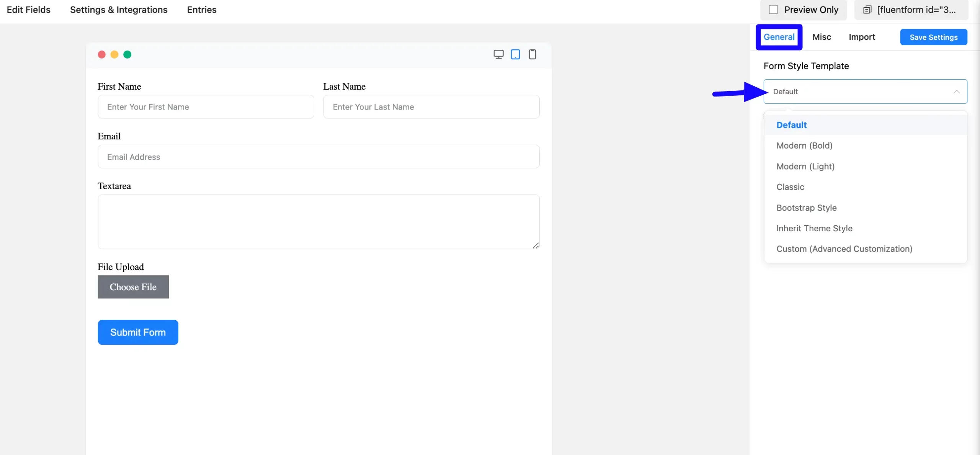This screenshot has width=980, height=455.
Task: Collapse the Form Style Template dropdown
Action: [956, 92]
